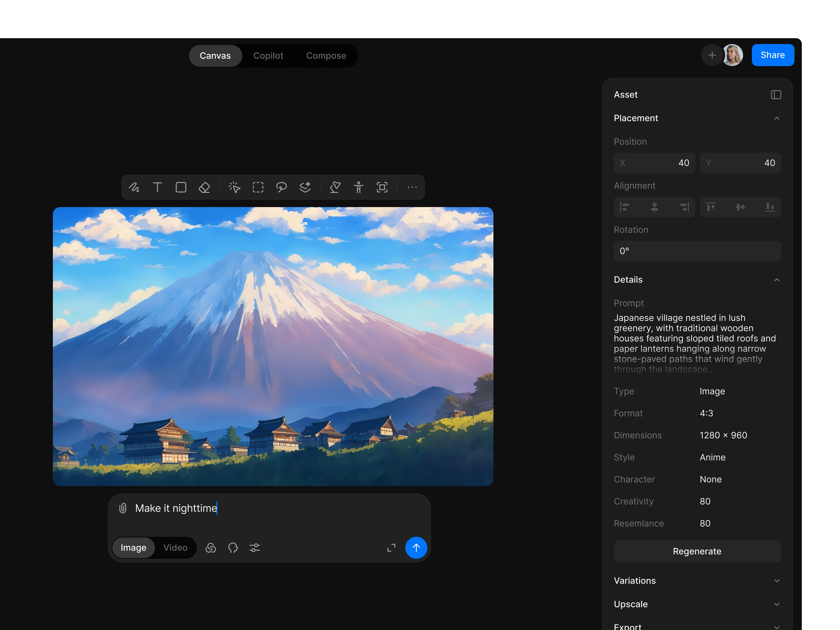Collapse the Placement section
This screenshot has width=840, height=630.
777,118
